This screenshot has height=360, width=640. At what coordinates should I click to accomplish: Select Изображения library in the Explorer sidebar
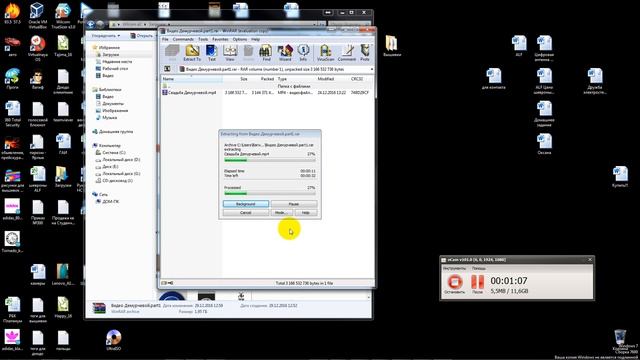115,111
